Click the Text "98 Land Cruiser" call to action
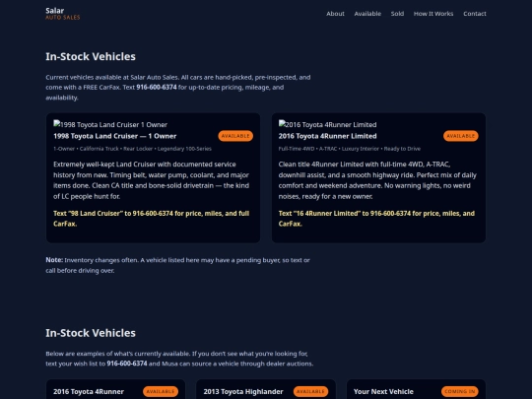Image resolution: width=532 pixels, height=399 pixels. coord(152,219)
